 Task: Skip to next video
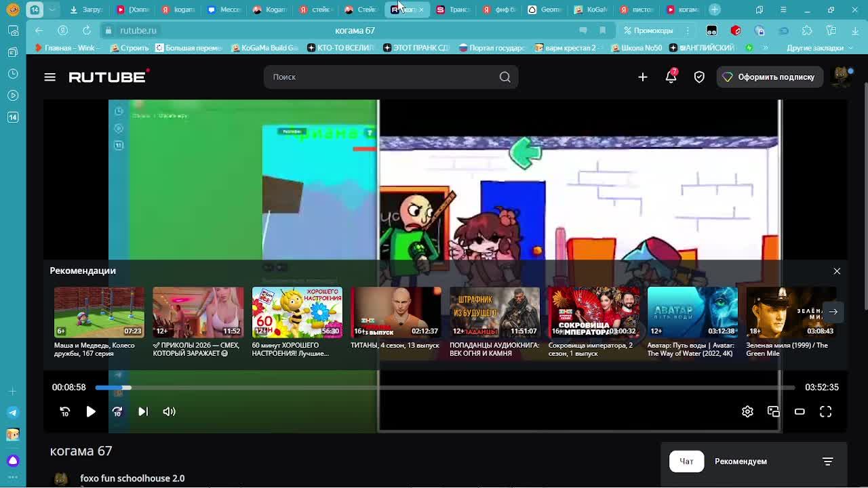point(143,411)
